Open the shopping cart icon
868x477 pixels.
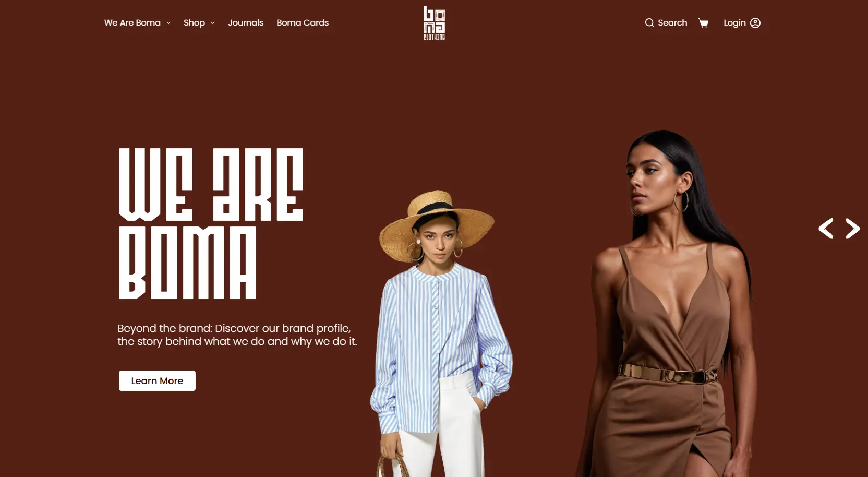click(x=703, y=23)
